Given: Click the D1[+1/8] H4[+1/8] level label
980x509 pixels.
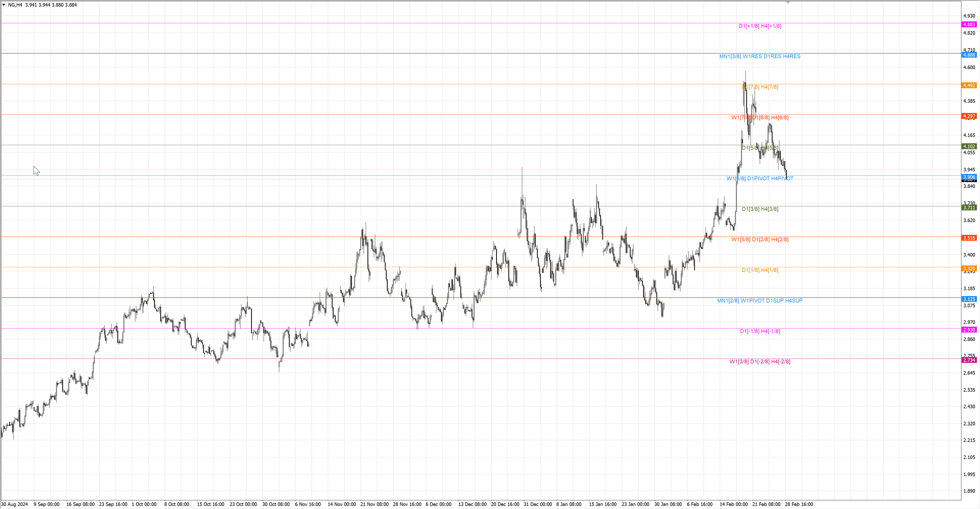Looking at the screenshot, I should pyautogui.click(x=760, y=26).
